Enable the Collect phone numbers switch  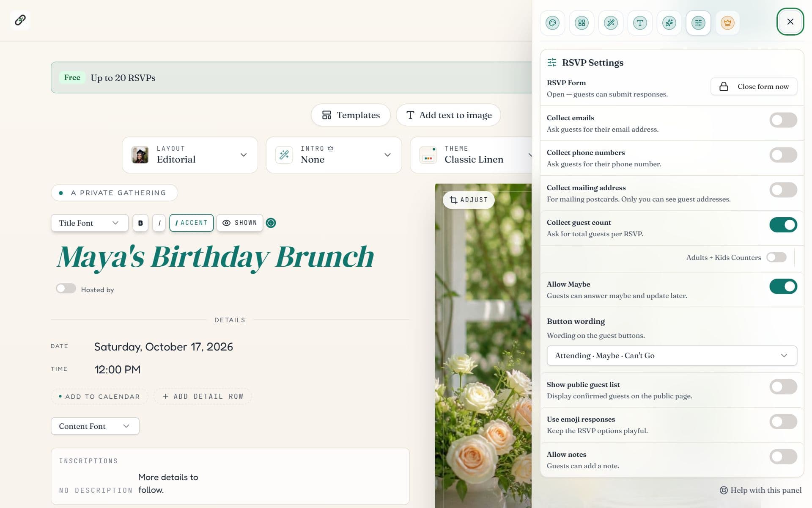(783, 155)
